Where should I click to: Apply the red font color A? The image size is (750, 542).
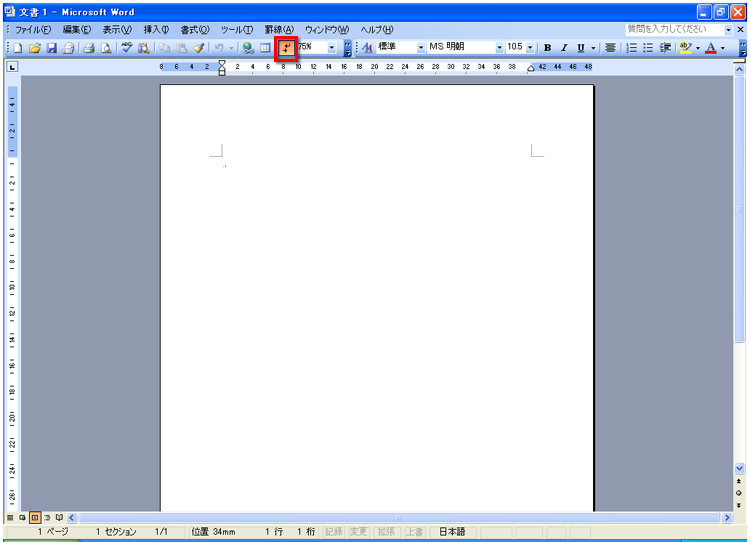(x=711, y=47)
